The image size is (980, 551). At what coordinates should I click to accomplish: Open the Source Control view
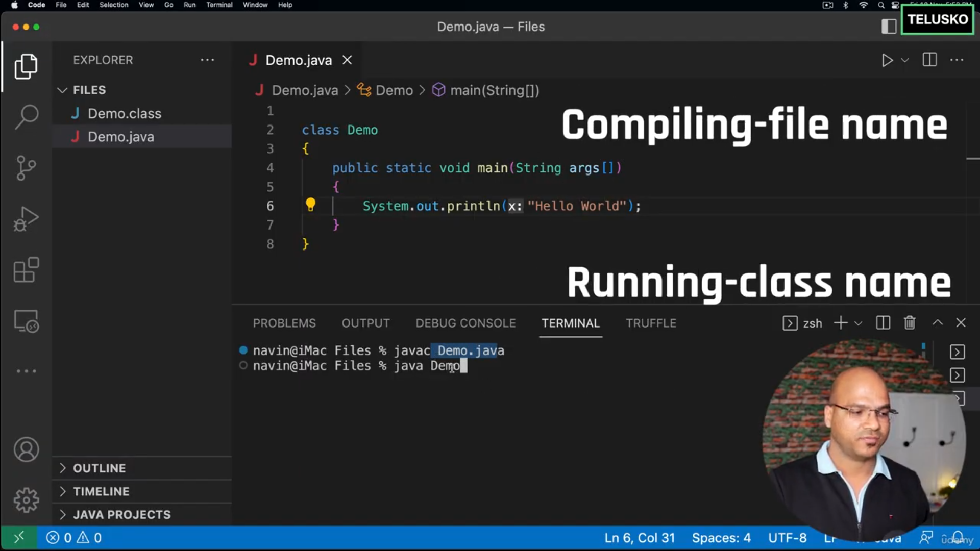click(x=26, y=168)
